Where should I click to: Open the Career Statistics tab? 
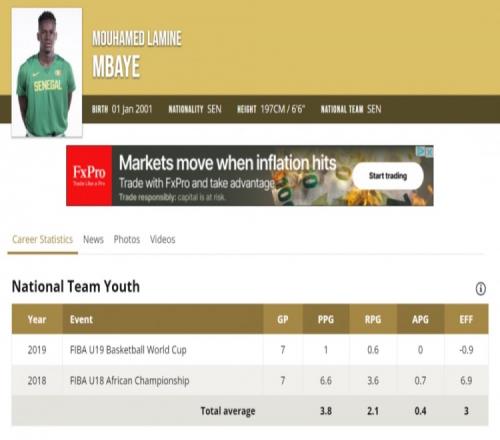pos(42,239)
